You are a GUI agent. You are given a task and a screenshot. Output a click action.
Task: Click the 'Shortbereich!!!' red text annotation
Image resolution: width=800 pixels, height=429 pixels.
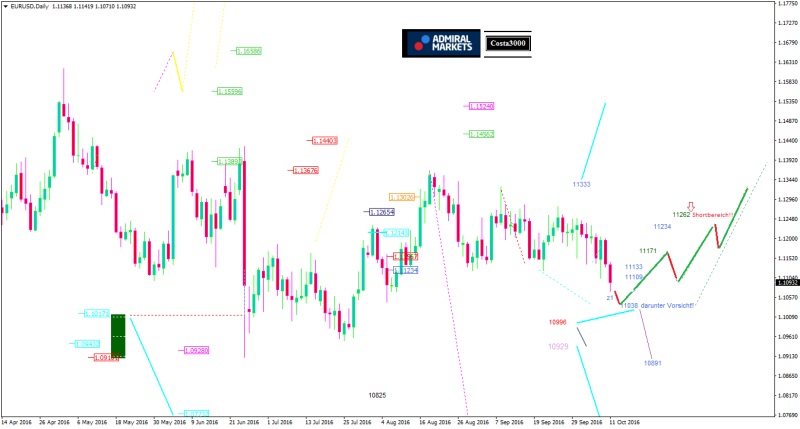click(x=722, y=215)
